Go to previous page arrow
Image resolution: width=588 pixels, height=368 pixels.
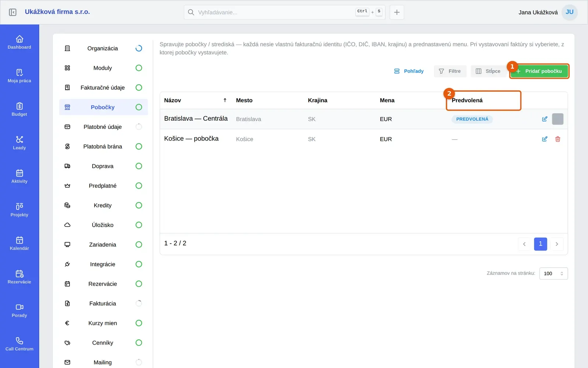(524, 244)
